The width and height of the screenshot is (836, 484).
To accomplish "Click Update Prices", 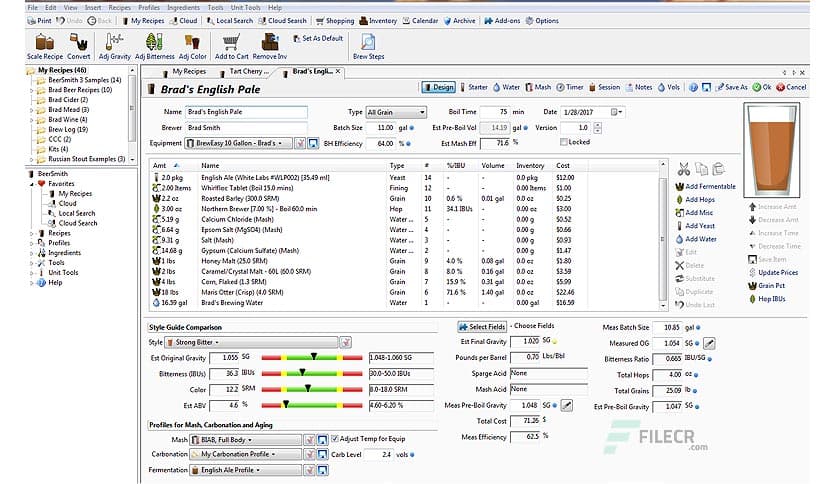I will (773, 272).
